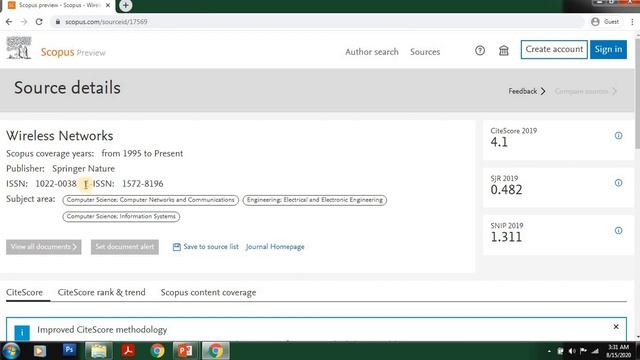Image resolution: width=640 pixels, height=360 pixels.
Task: Click the E-ISSN value 1572-8196
Action: [x=142, y=184]
